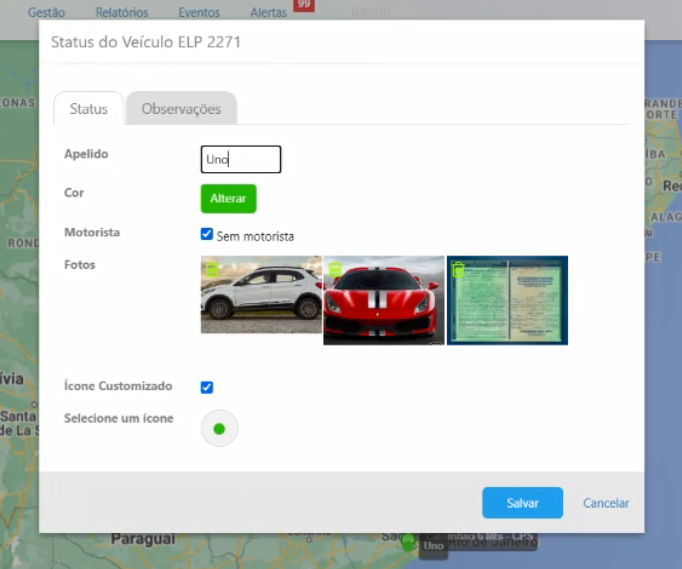Image resolution: width=682 pixels, height=569 pixels.
Task: Focus the Apelido text field
Action: tap(241, 160)
